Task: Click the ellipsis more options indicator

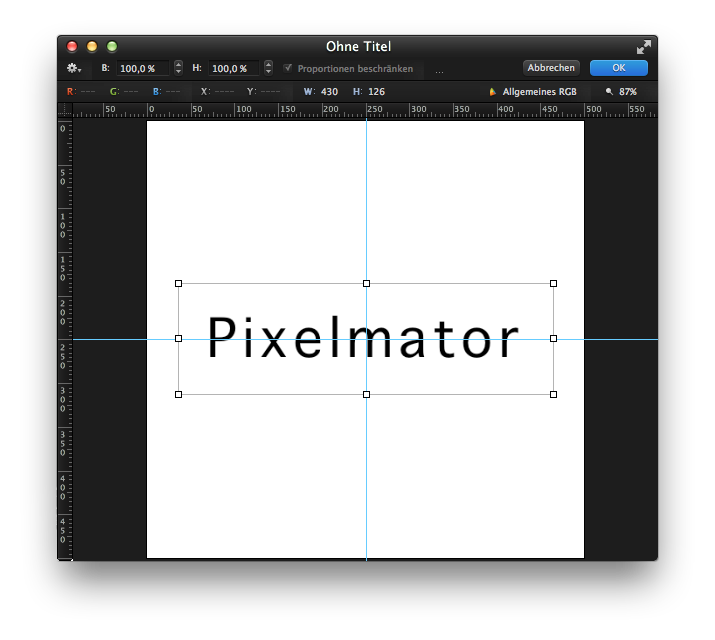Action: (x=439, y=70)
